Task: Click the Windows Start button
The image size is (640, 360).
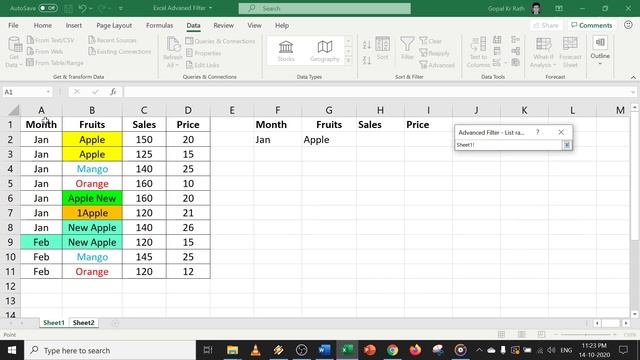Action: (12, 350)
